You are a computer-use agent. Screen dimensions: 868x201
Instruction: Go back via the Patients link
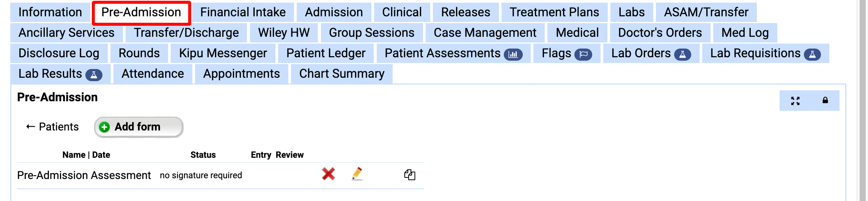pos(52,127)
